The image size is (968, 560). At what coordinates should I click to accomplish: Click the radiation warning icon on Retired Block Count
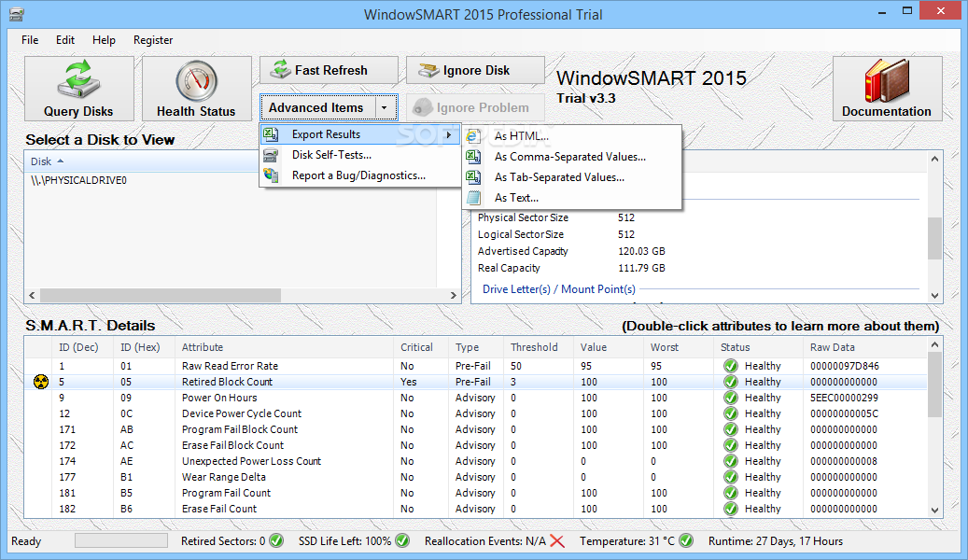(41, 382)
